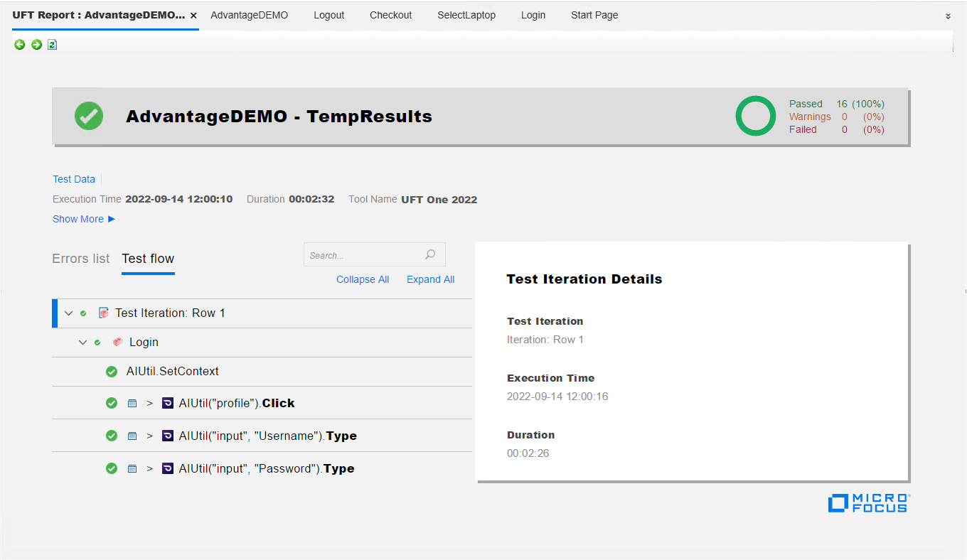
Task: Click the Collapse All link
Action: click(x=363, y=279)
